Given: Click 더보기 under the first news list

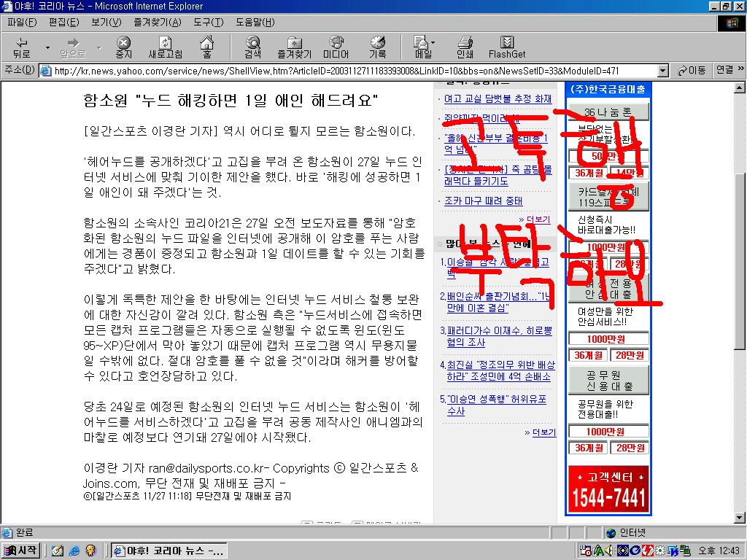Looking at the screenshot, I should 538,219.
